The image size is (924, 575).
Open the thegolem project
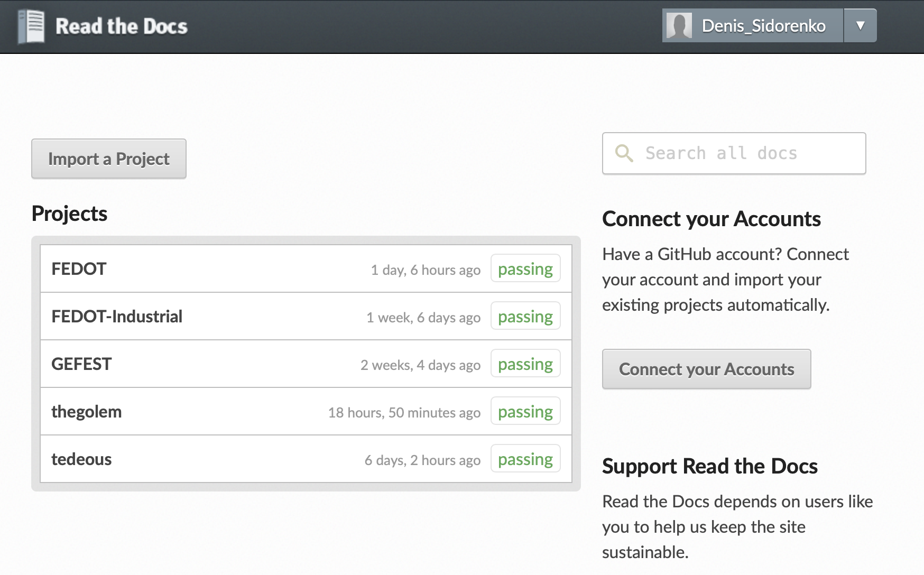(x=86, y=411)
